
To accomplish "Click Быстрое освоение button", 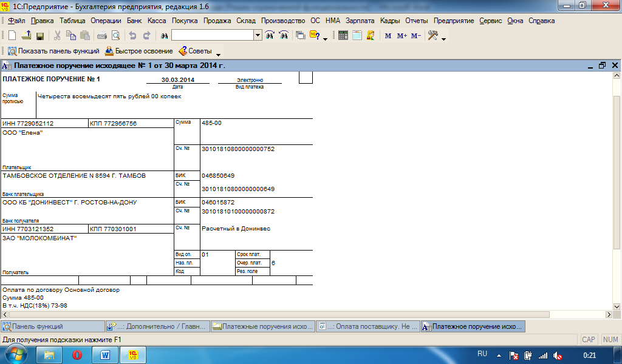I will point(139,51).
